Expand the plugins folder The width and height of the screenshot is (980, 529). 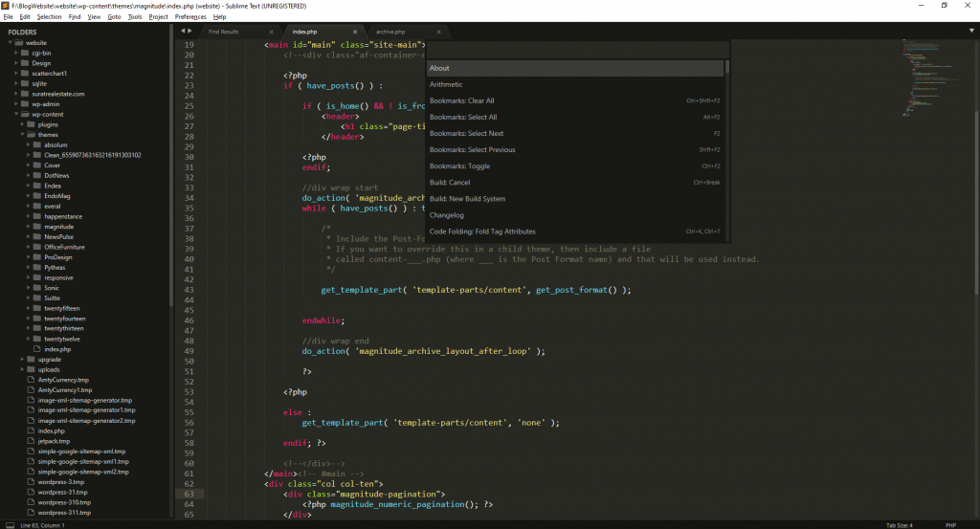pyautogui.click(x=22, y=124)
